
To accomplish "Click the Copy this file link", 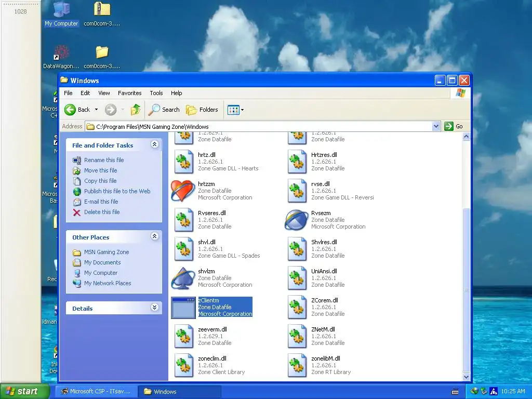I will point(100,181).
